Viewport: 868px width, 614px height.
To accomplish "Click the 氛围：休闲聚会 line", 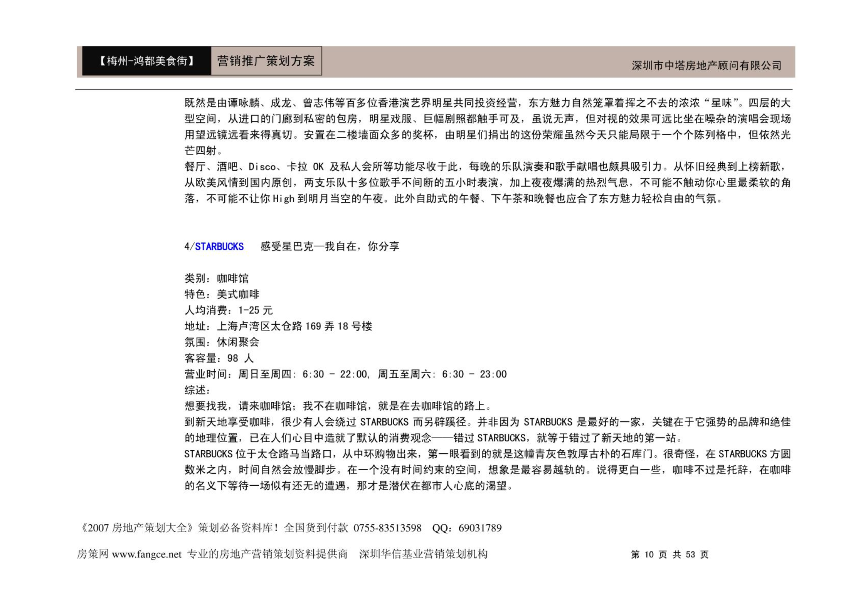I will coord(222,342).
